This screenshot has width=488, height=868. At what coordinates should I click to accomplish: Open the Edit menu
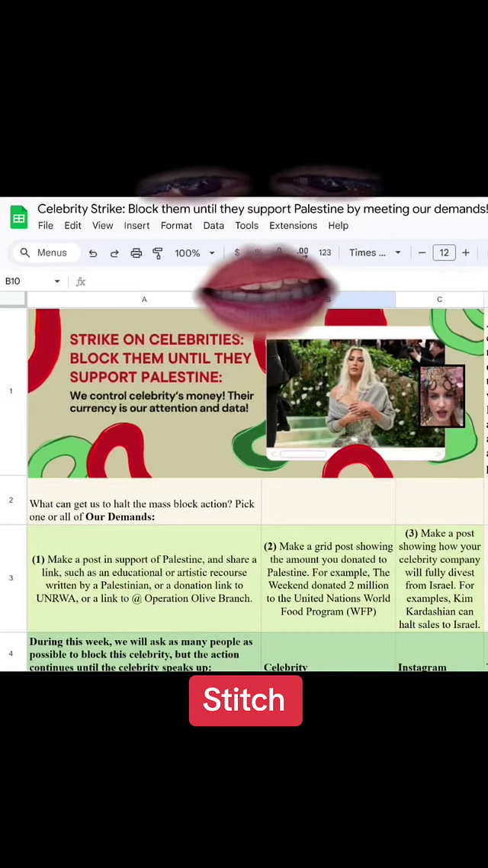pos(72,225)
